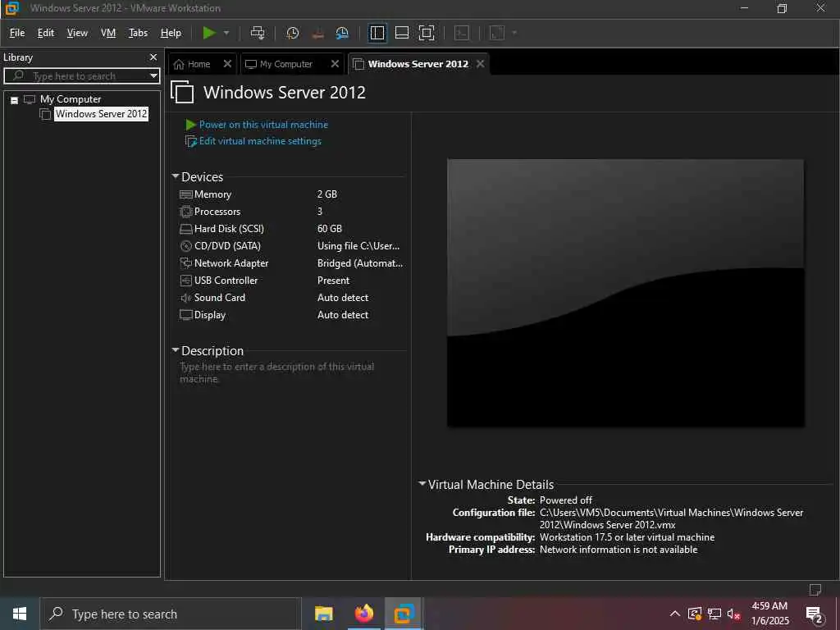Click the network tray icon
This screenshot has width=840, height=630.
pyautogui.click(x=714, y=614)
